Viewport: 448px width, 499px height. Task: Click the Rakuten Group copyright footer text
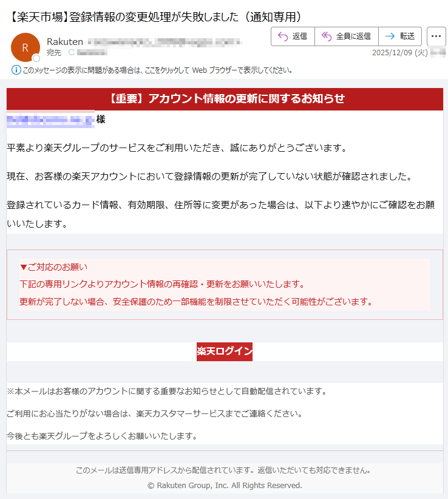tap(225, 485)
